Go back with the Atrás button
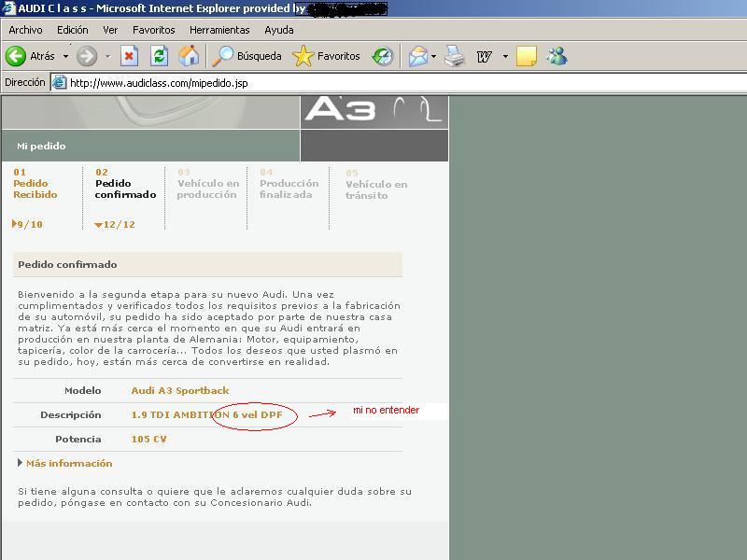 (x=30, y=56)
